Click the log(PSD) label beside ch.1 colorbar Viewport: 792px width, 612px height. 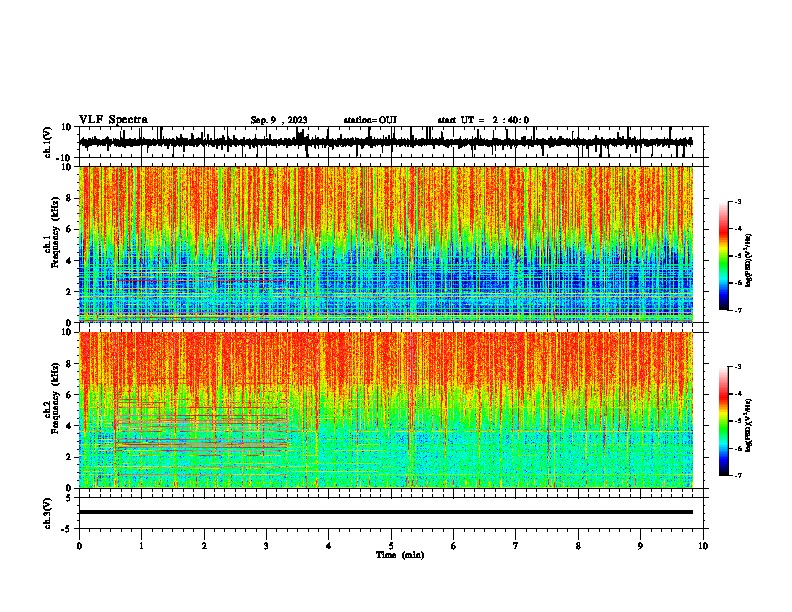click(x=748, y=261)
